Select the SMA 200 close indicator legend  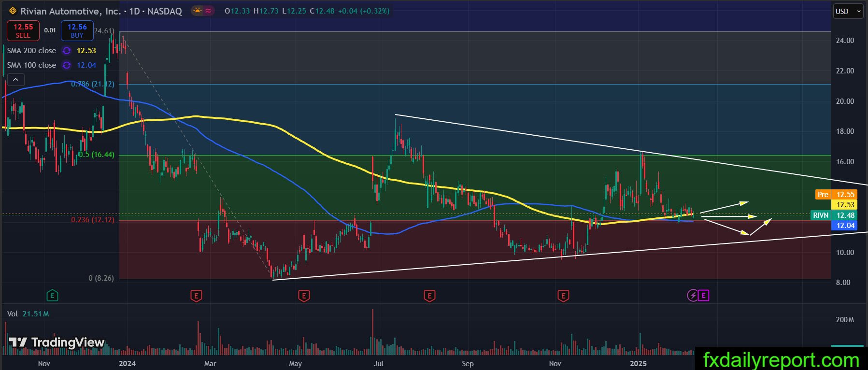click(31, 51)
